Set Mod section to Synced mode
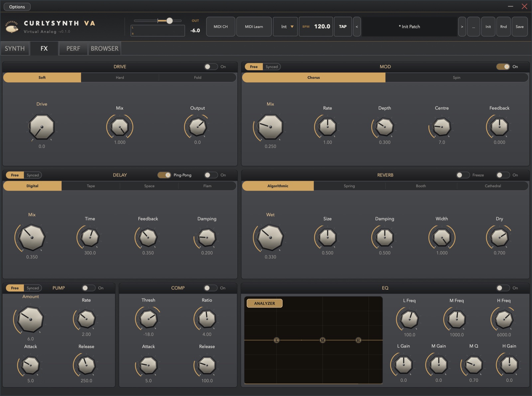 coord(272,66)
